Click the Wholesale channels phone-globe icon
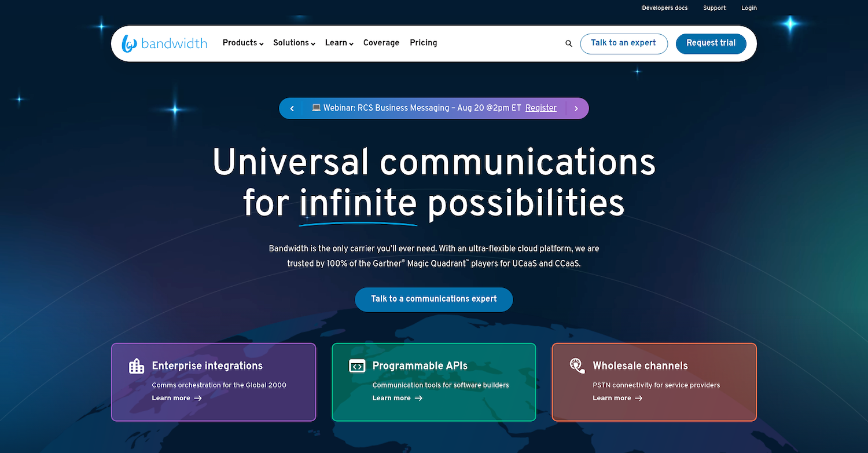This screenshot has width=868, height=453. point(577,365)
